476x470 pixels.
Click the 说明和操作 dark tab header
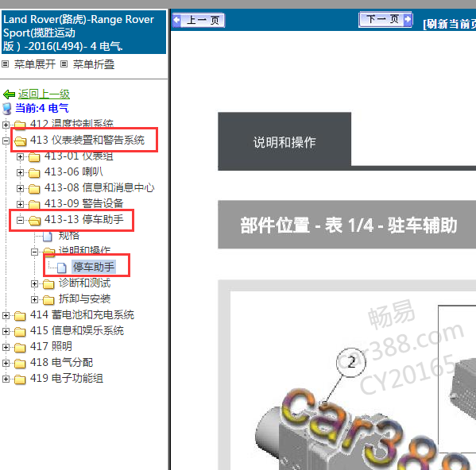point(284,141)
